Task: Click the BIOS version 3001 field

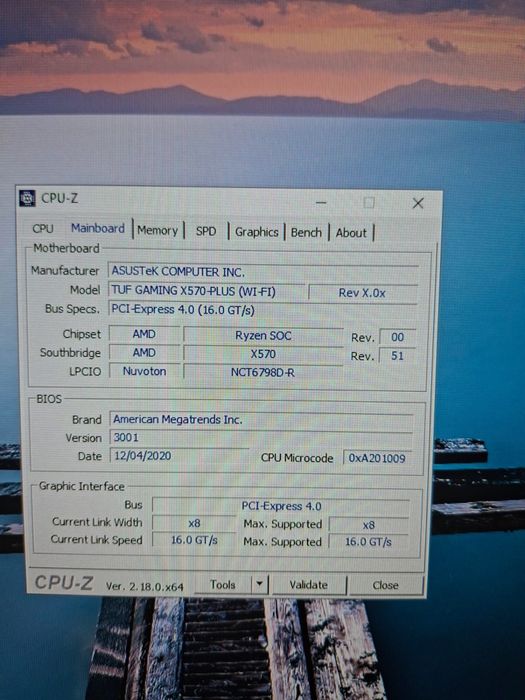Action: coord(261,438)
